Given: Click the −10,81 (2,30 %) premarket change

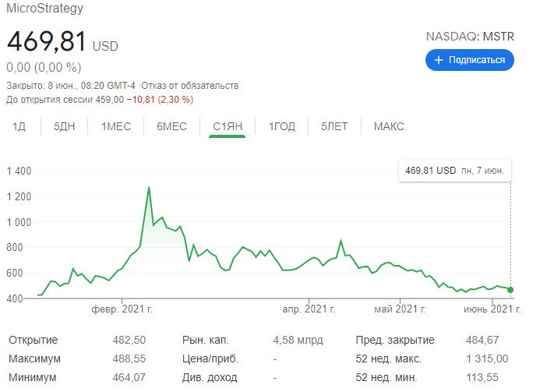Looking at the screenshot, I should coord(160,100).
